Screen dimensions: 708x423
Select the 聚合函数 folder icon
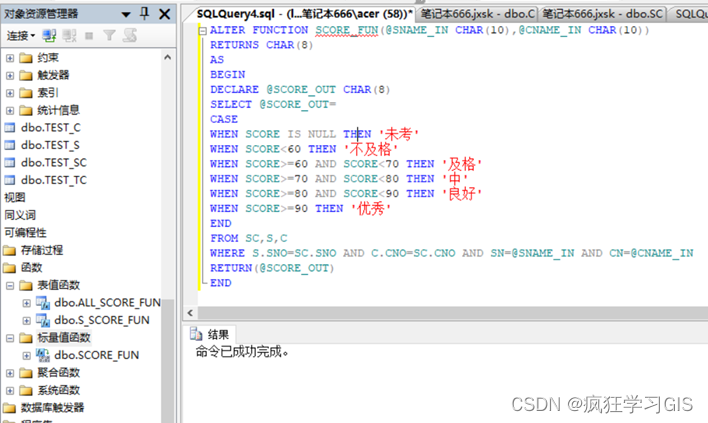tap(26, 373)
